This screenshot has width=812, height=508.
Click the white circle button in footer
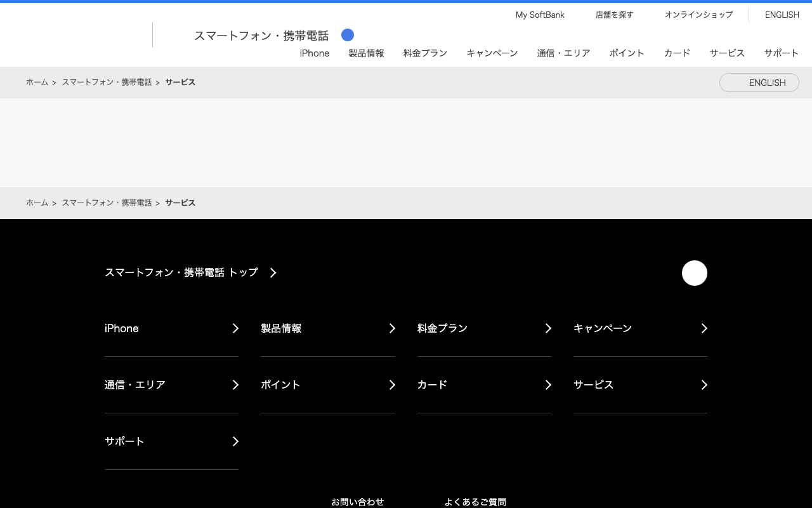[695, 273]
